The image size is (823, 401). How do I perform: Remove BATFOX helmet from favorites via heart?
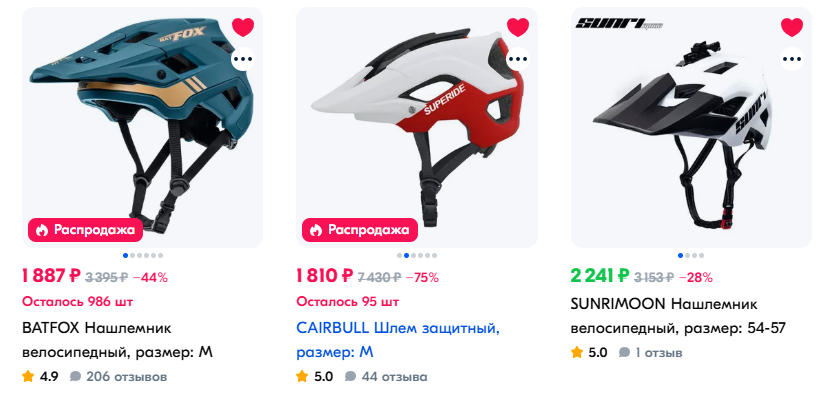(243, 27)
